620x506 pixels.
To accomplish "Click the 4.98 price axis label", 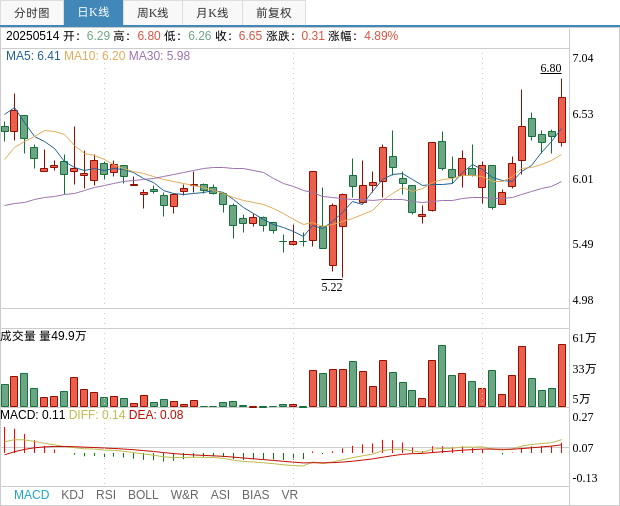I will [x=583, y=300].
